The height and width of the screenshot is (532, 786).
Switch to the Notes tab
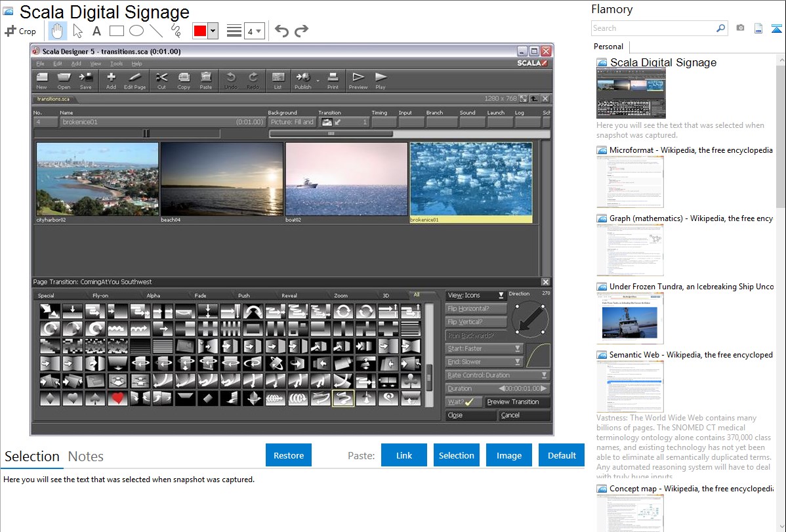(86, 457)
